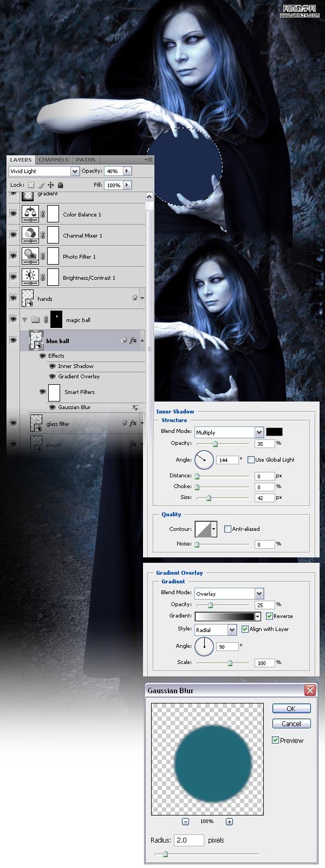Viewport: 325px width, 868px height.
Task: Click the Channel Mixer adjustment icon
Action: coord(30,235)
